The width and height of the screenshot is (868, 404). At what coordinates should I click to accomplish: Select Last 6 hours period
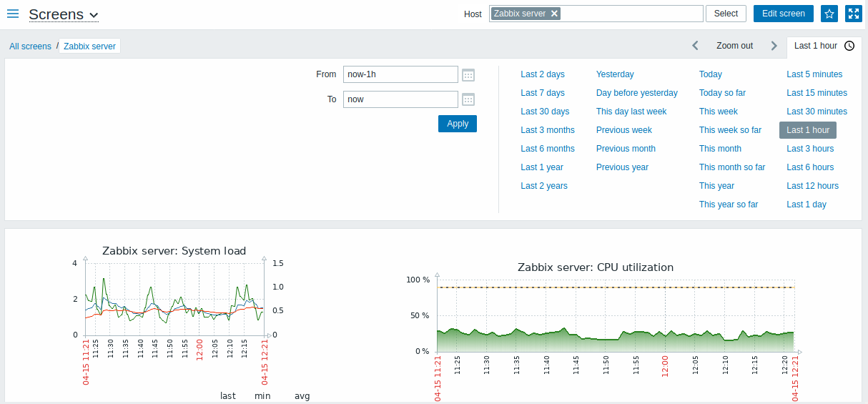(810, 167)
